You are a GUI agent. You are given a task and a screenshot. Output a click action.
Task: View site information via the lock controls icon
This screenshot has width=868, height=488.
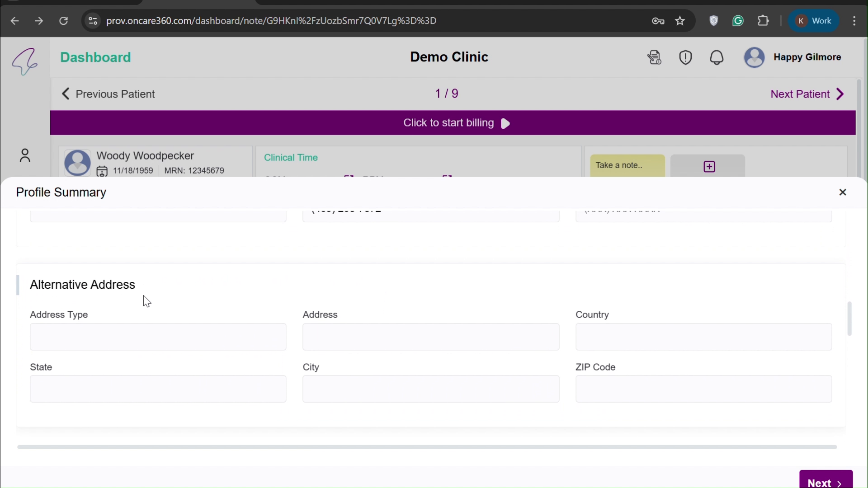[x=93, y=21]
